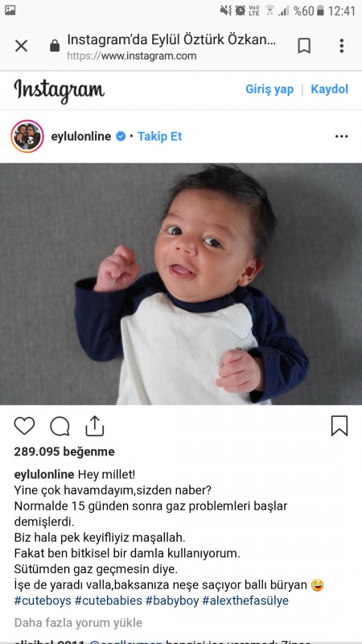Tap the baby photo
The height and width of the screenshot is (644, 362).
coord(181,284)
